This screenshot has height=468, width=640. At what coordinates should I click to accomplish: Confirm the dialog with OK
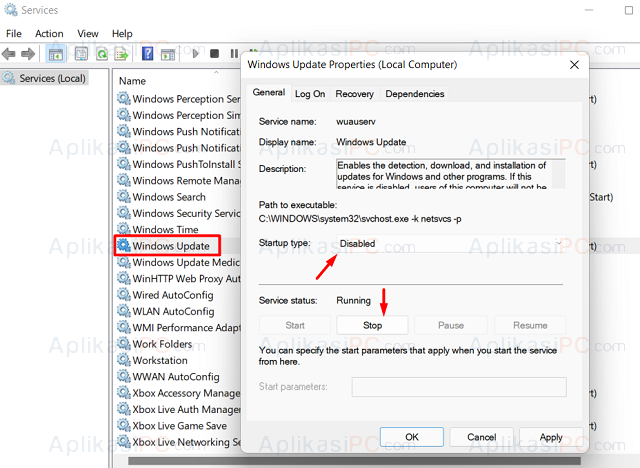click(411, 437)
